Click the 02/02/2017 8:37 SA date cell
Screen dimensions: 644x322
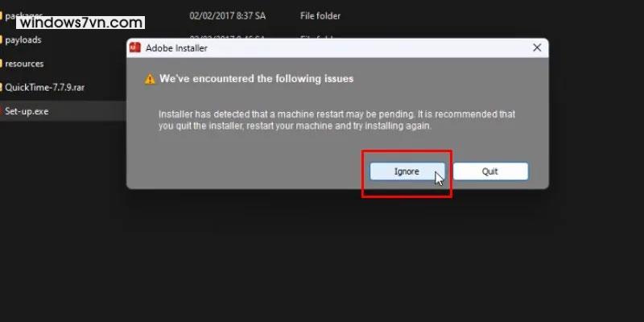227,16
